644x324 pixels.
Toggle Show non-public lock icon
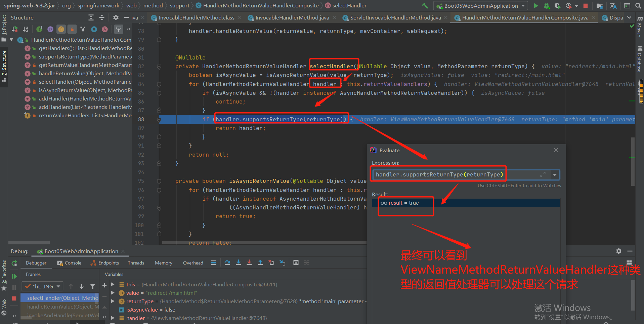coord(72,29)
